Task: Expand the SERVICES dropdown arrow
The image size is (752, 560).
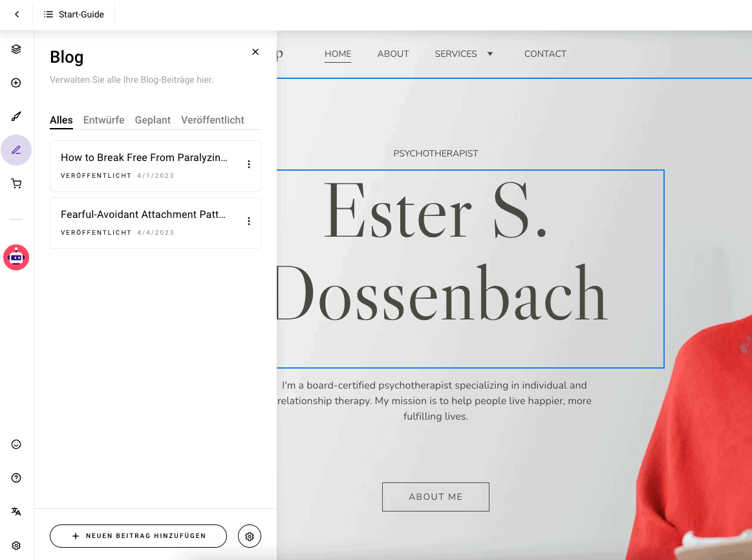Action: (x=490, y=54)
